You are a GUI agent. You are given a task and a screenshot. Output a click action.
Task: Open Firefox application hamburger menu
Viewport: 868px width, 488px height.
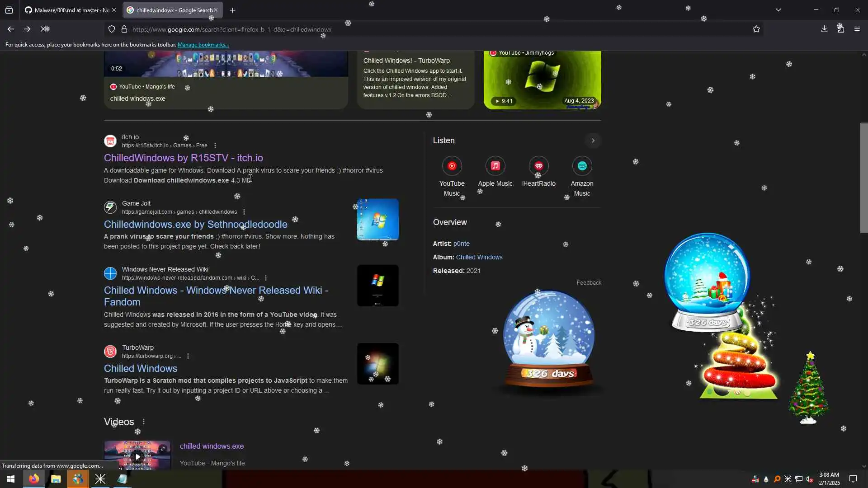pos(857,29)
